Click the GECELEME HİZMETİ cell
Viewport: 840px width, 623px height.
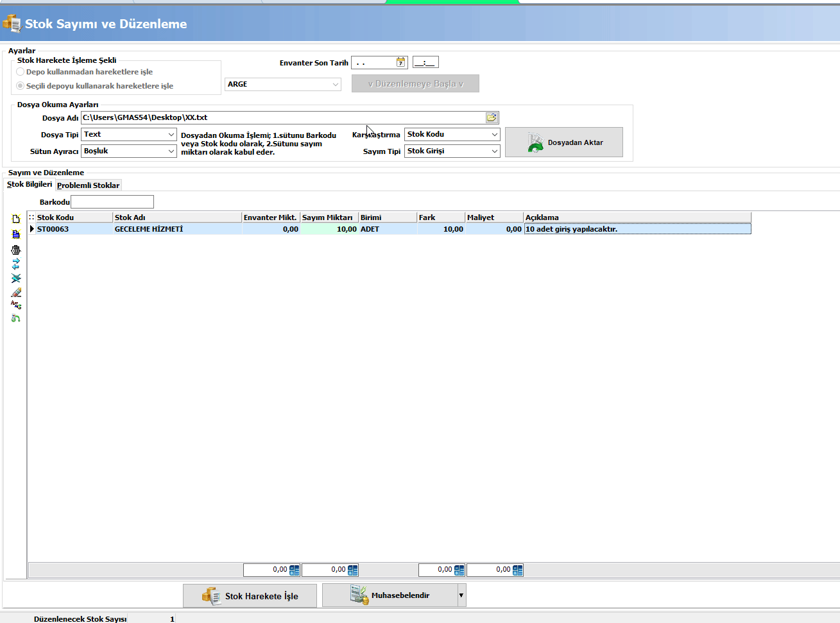pos(177,229)
